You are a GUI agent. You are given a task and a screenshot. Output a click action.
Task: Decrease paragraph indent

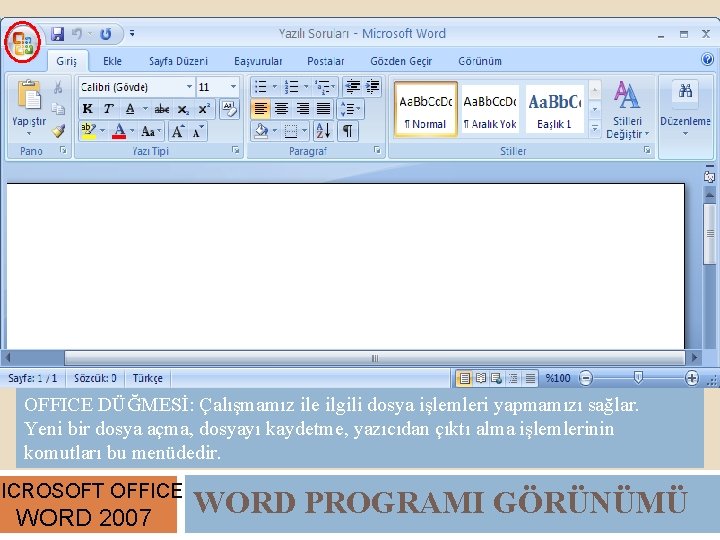pyautogui.click(x=352, y=86)
